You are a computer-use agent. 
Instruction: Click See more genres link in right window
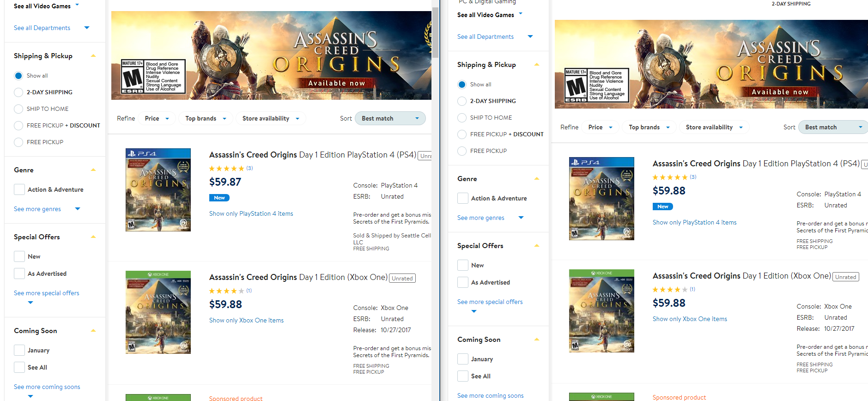(481, 218)
